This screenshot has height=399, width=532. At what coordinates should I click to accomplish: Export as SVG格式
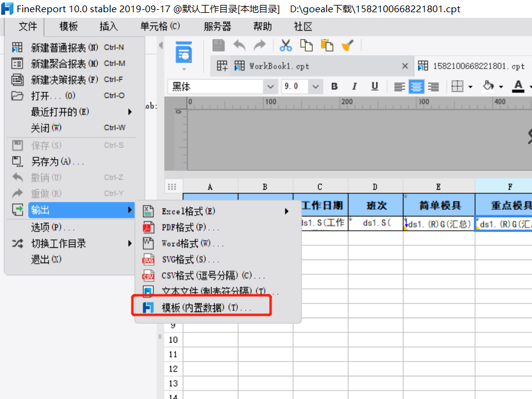pos(218,259)
